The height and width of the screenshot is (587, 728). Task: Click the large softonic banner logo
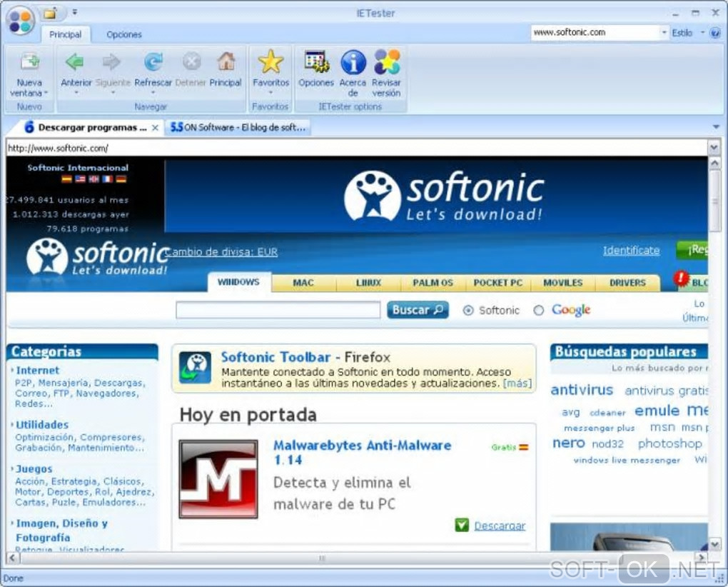[x=444, y=196]
